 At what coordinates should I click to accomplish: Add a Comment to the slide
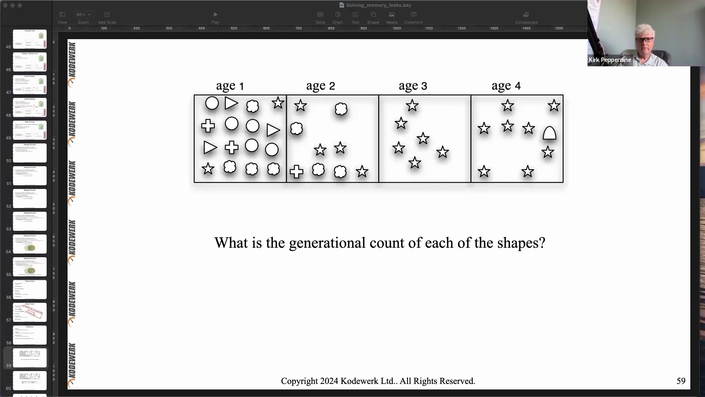click(x=413, y=18)
